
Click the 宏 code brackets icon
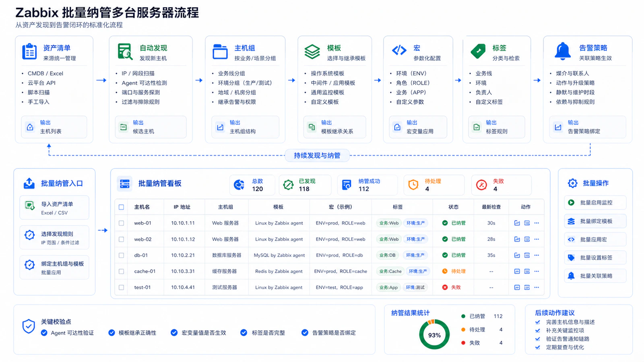click(399, 50)
